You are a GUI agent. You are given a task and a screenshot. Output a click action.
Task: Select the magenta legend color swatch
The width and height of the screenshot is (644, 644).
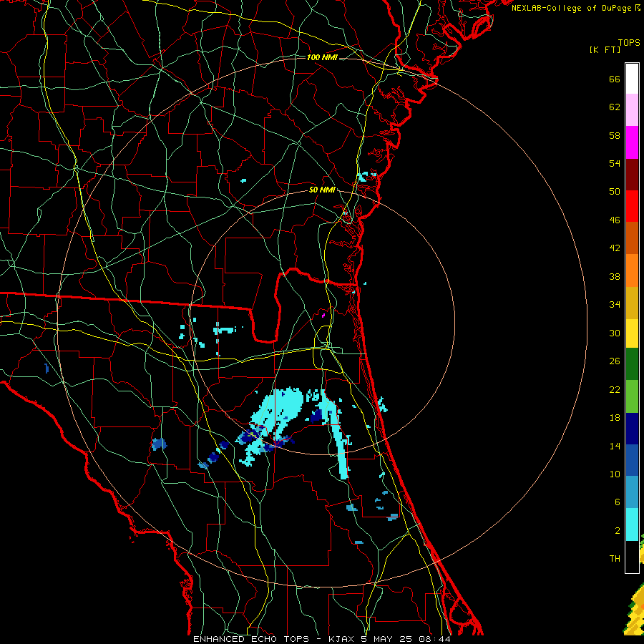[x=632, y=142]
